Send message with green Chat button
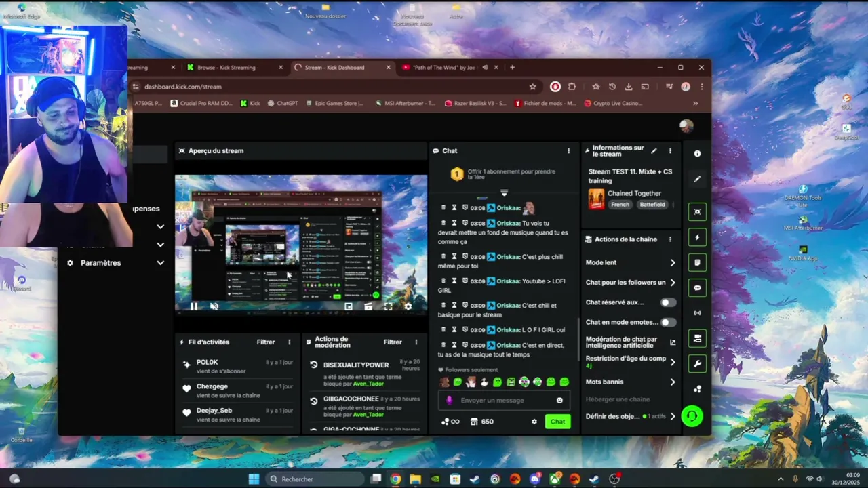 click(557, 422)
